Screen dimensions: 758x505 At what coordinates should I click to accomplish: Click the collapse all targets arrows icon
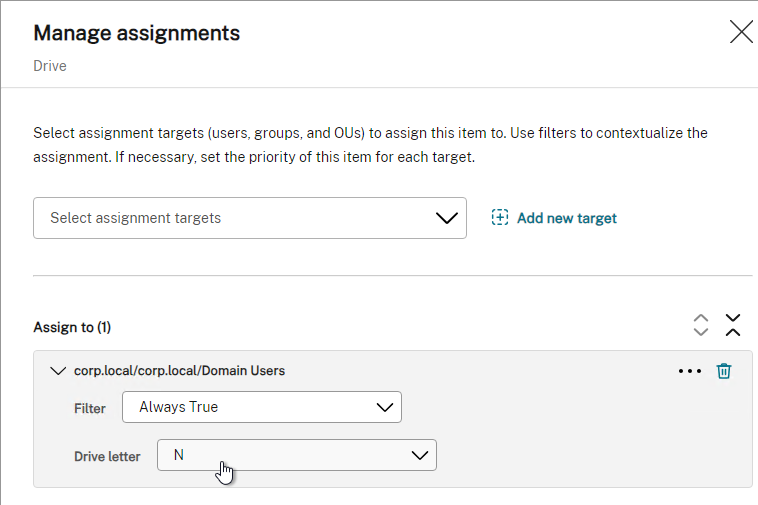tap(733, 325)
